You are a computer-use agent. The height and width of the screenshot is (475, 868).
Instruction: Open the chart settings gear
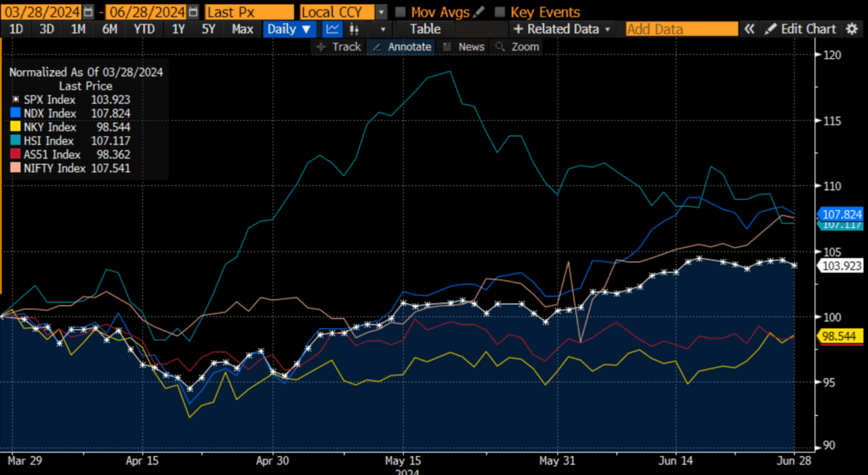pos(851,28)
